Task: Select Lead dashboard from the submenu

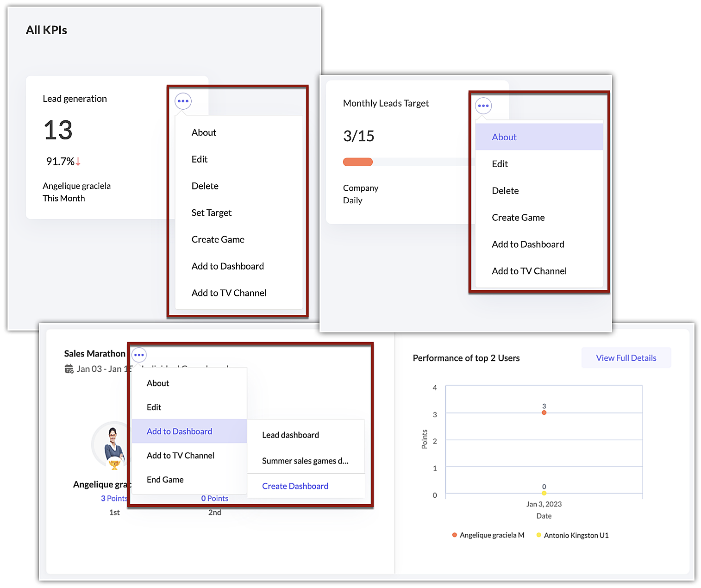Action: 290,435
